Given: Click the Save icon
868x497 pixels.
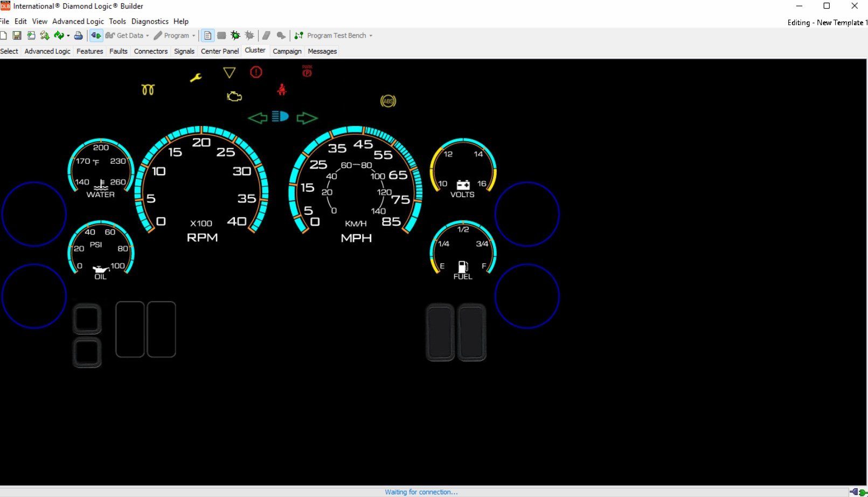Looking at the screenshot, I should [17, 36].
